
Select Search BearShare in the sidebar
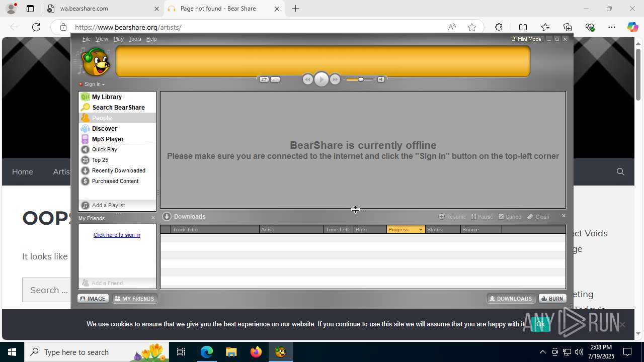(x=117, y=107)
